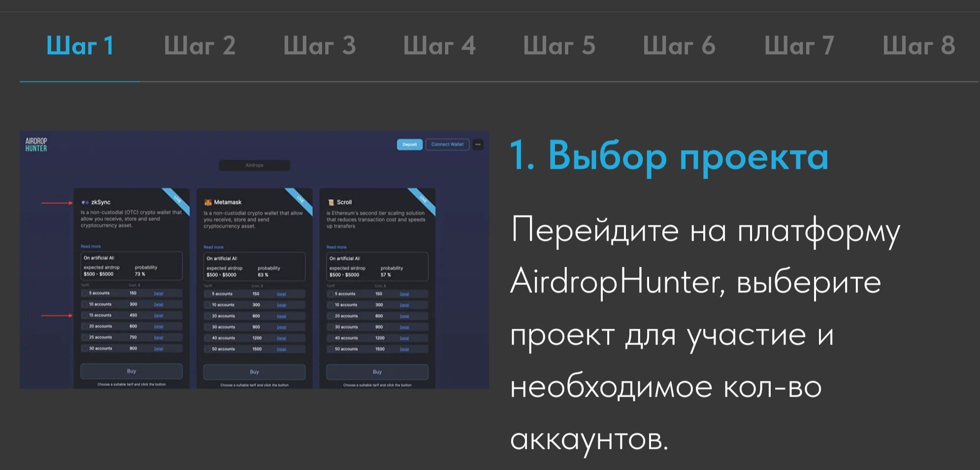980x470 pixels.
Task: Click the Scroll parchment icon
Action: 331,202
